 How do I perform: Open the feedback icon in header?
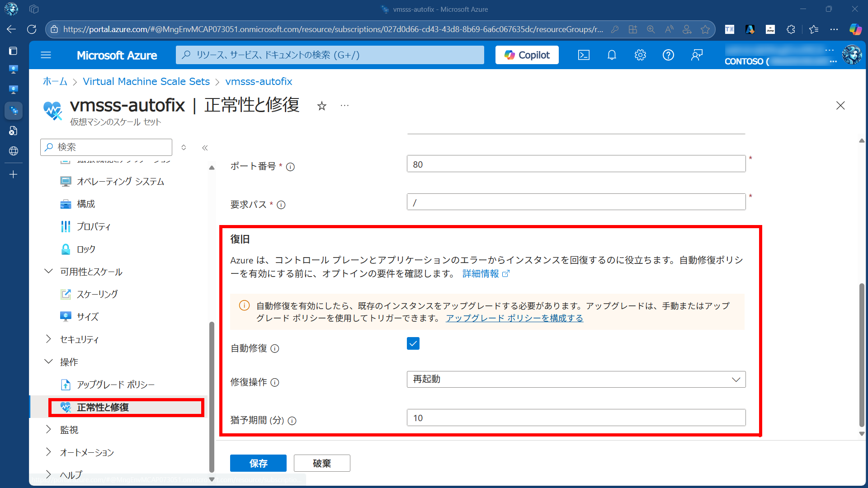tap(697, 55)
